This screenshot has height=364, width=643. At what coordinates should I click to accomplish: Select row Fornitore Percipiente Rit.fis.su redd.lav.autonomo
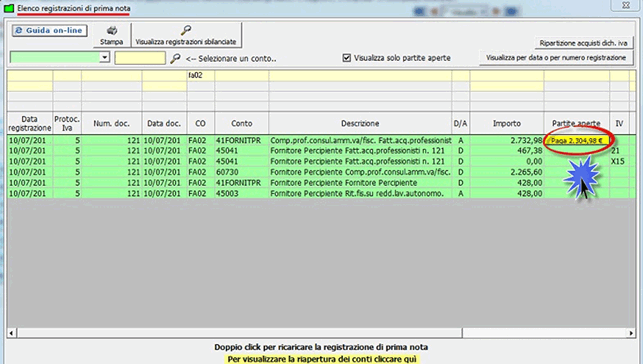[360, 193]
